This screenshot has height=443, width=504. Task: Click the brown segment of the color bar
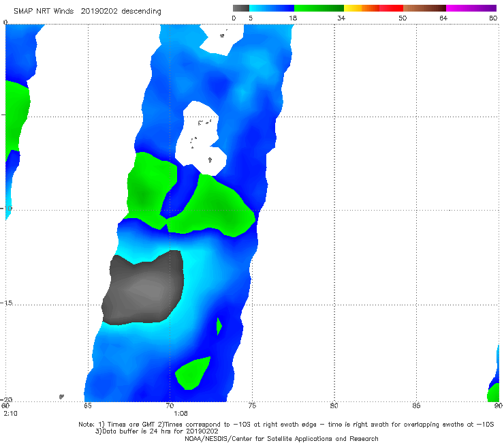424,8
